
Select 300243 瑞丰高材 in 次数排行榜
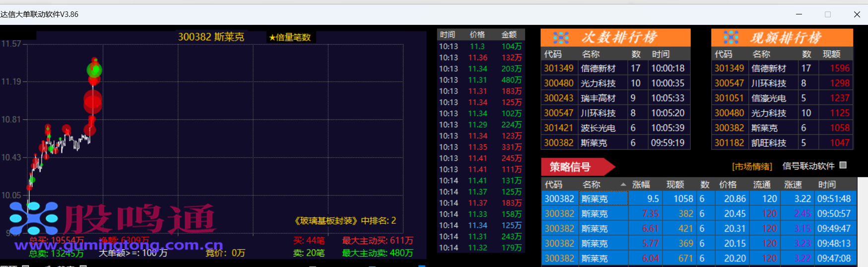615,98
